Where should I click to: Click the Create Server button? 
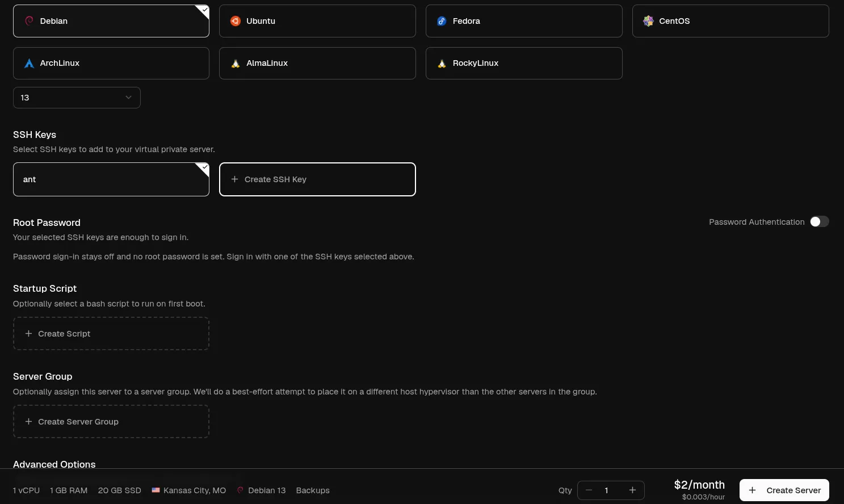[x=784, y=490]
